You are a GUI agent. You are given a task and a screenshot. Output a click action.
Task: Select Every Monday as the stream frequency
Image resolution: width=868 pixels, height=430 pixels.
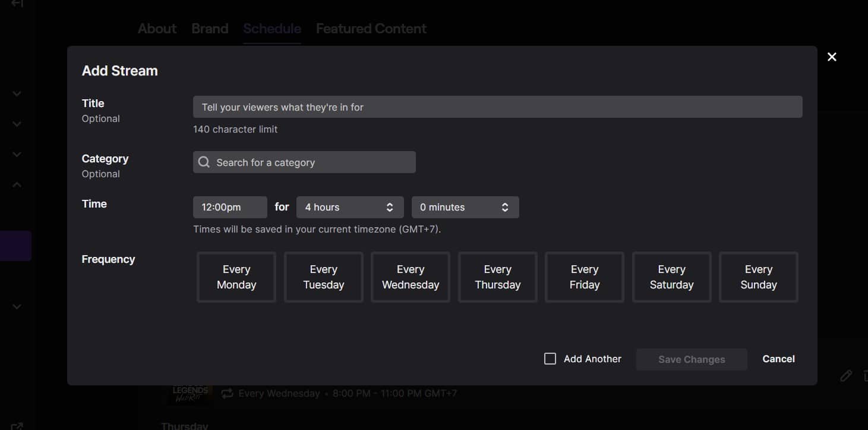[x=236, y=277]
